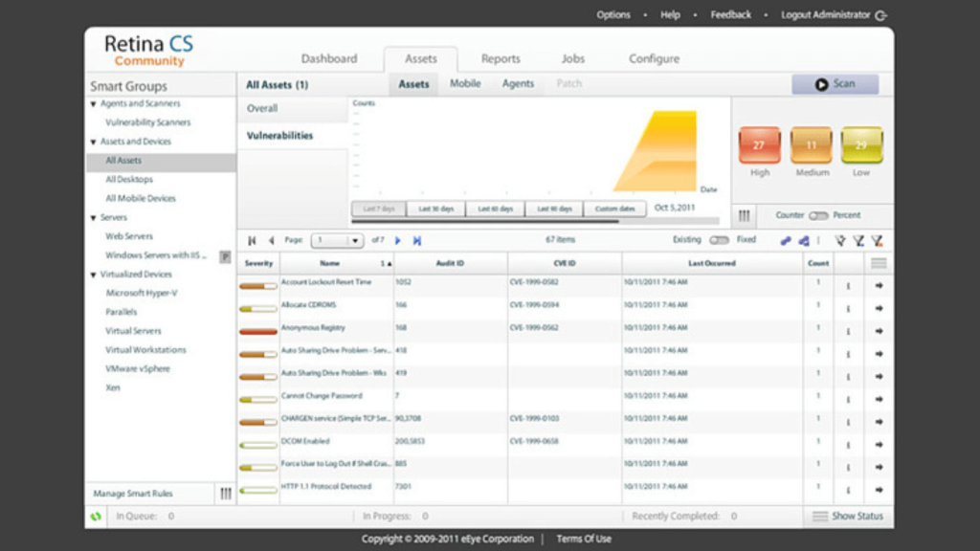Go to the next results page

(x=397, y=240)
